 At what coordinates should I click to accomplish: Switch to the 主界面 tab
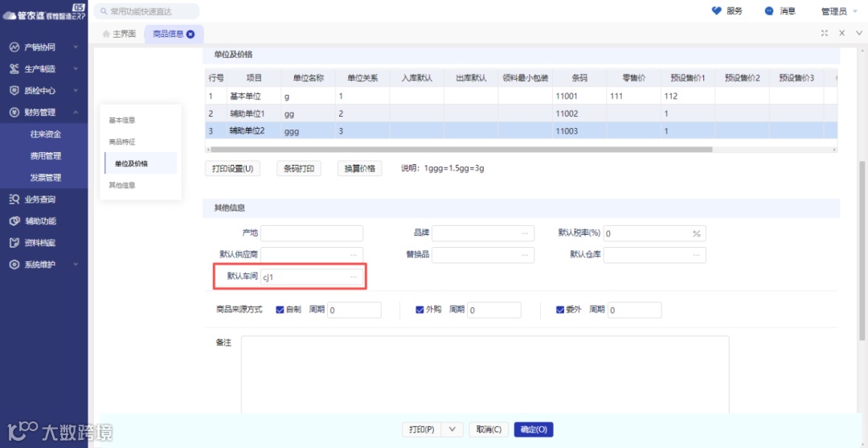click(119, 34)
